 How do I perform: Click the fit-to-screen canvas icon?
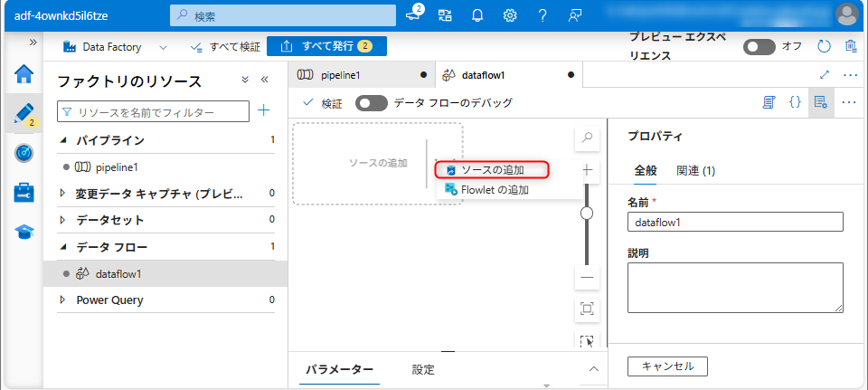587,309
